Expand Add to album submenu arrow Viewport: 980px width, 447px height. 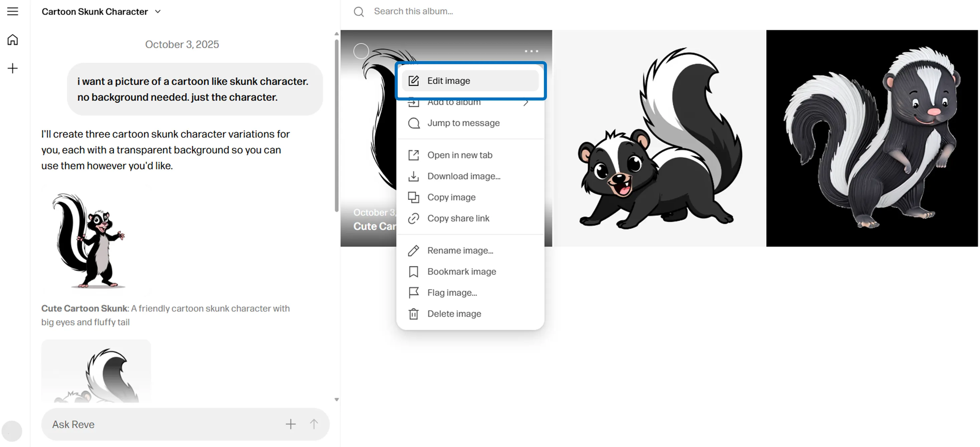(526, 103)
